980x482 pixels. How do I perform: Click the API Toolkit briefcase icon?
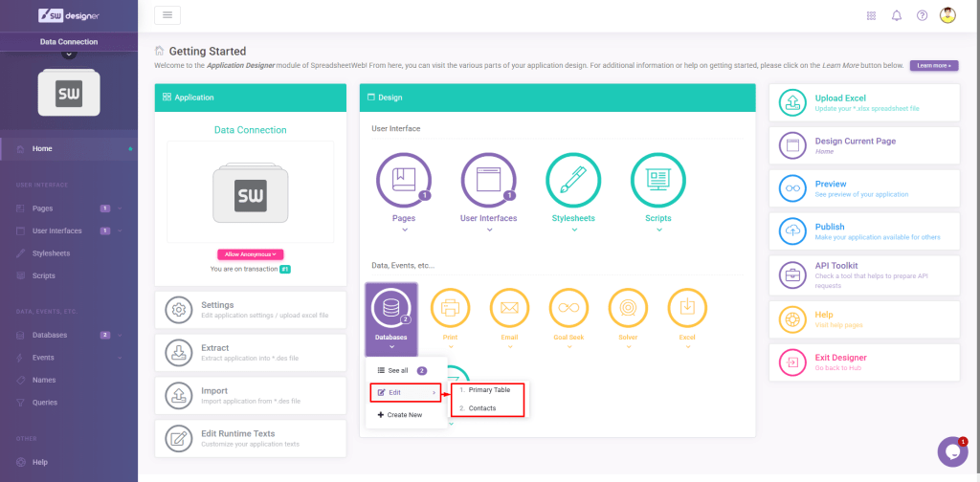click(x=792, y=274)
